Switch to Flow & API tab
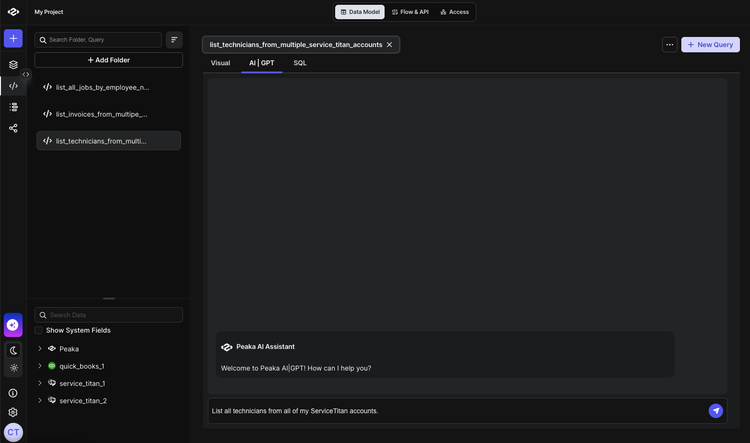 click(410, 12)
